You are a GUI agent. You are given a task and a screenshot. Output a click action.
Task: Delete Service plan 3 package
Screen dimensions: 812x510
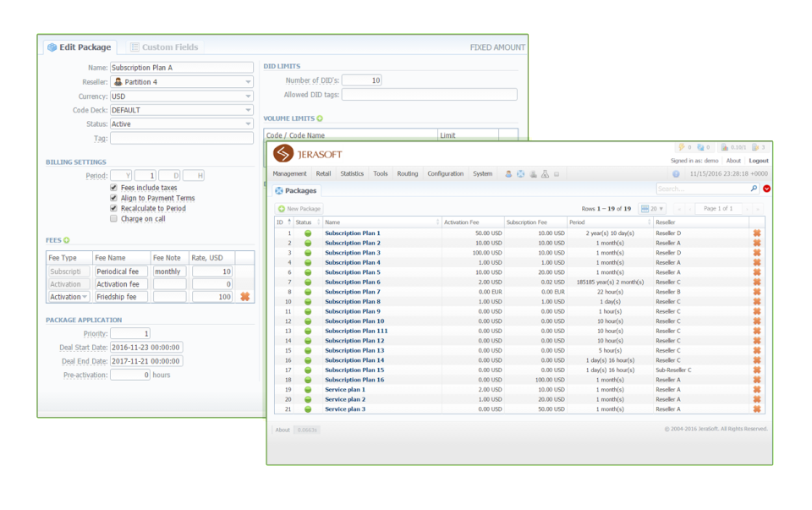tap(756, 409)
